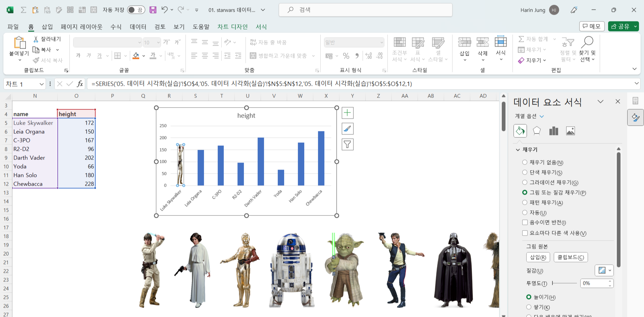Close the Format Data Point pane
644x317 pixels.
[x=618, y=102]
